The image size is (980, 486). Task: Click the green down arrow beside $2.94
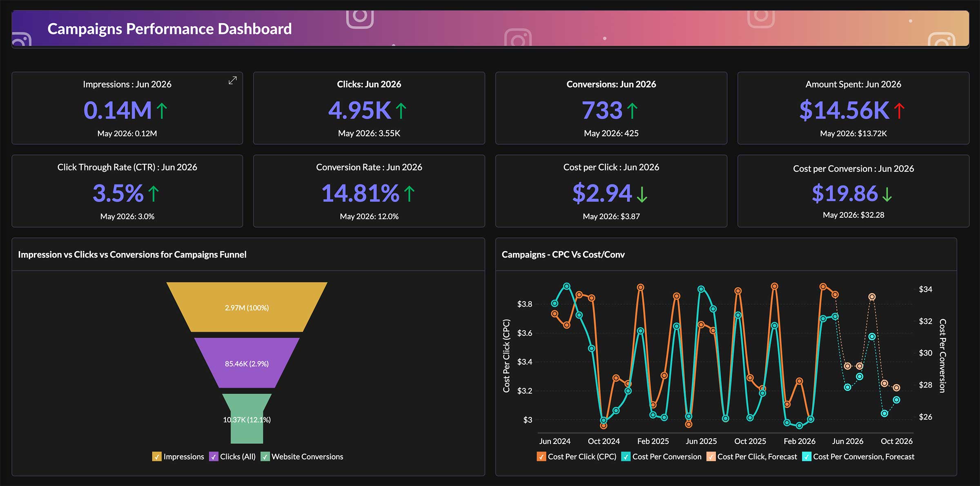click(642, 194)
